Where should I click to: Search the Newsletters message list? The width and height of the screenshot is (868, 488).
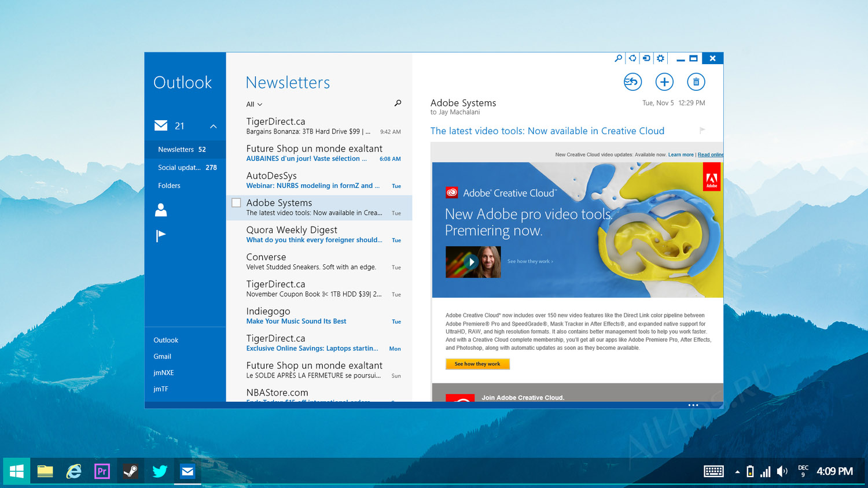tap(398, 103)
